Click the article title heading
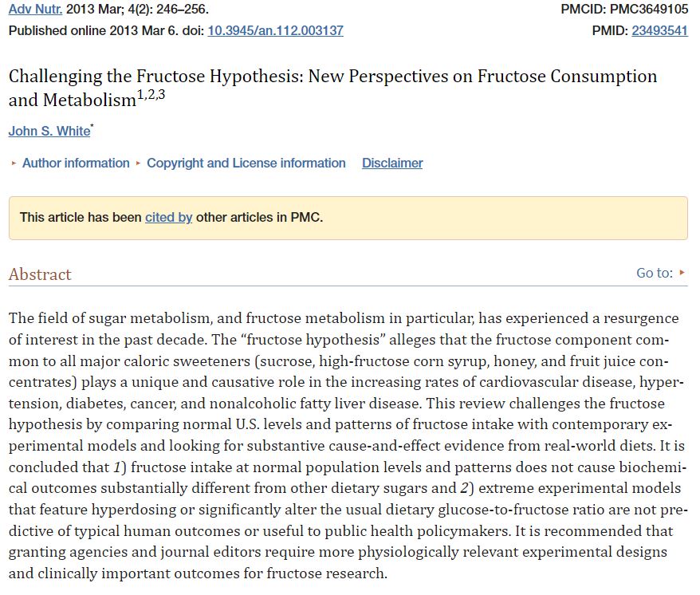This screenshot has width=700, height=595. click(x=332, y=88)
